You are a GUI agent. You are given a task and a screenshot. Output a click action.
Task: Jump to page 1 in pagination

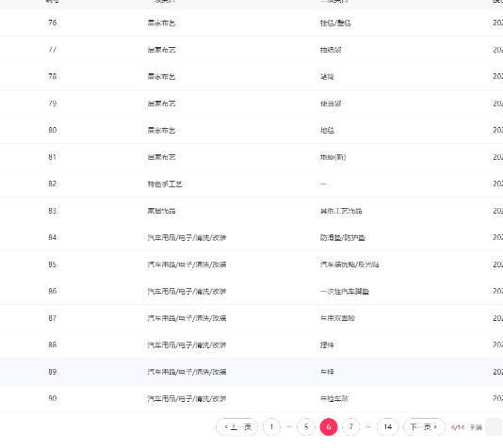point(271,427)
